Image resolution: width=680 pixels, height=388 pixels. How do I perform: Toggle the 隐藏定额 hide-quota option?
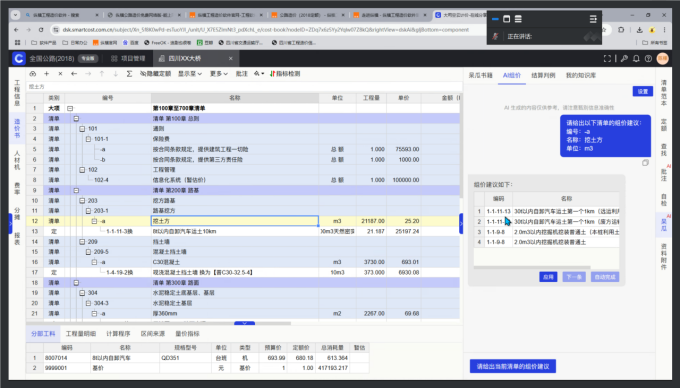[155, 74]
